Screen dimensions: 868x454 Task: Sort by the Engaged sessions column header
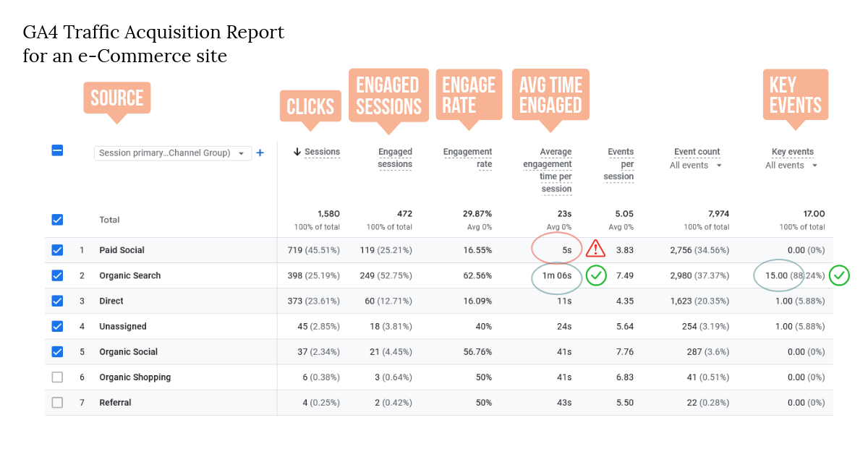[x=395, y=158]
